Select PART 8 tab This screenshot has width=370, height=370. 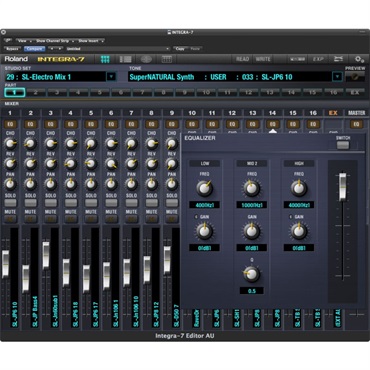click(163, 92)
